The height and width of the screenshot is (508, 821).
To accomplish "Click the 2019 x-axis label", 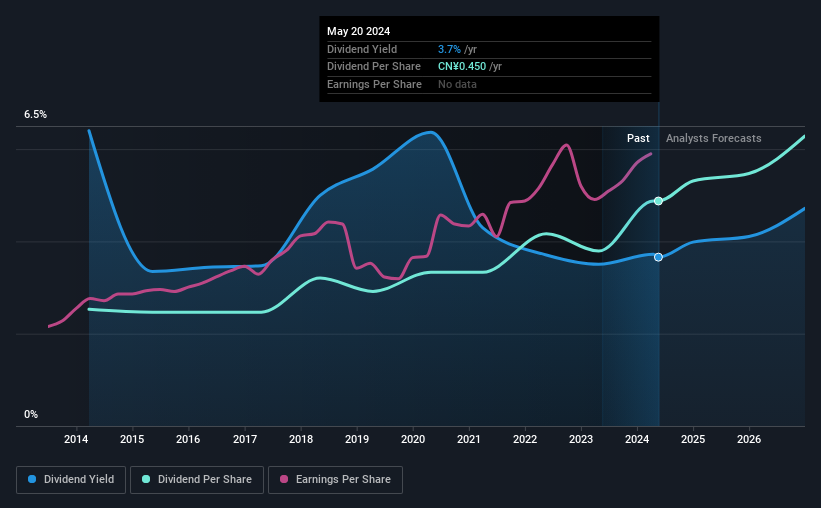I will [357, 439].
